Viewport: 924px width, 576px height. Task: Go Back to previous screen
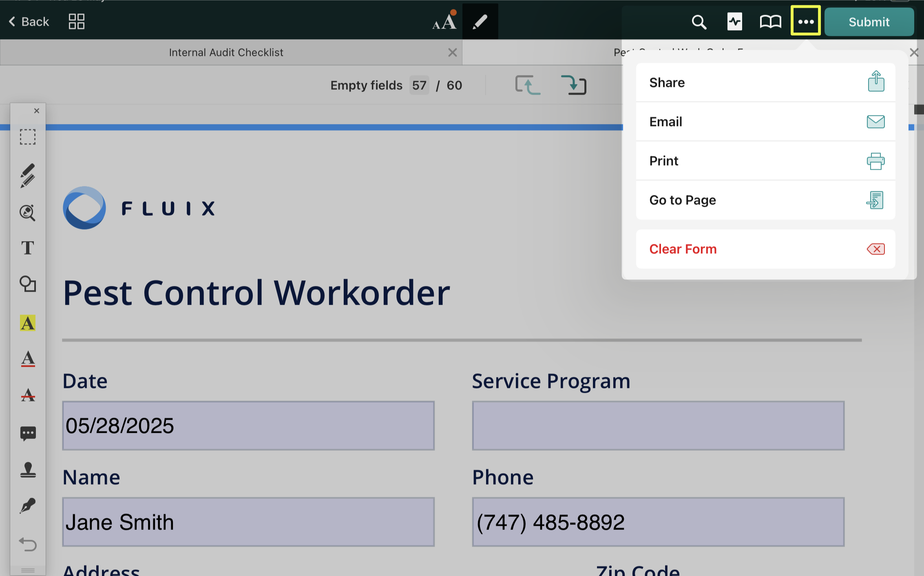coord(29,22)
